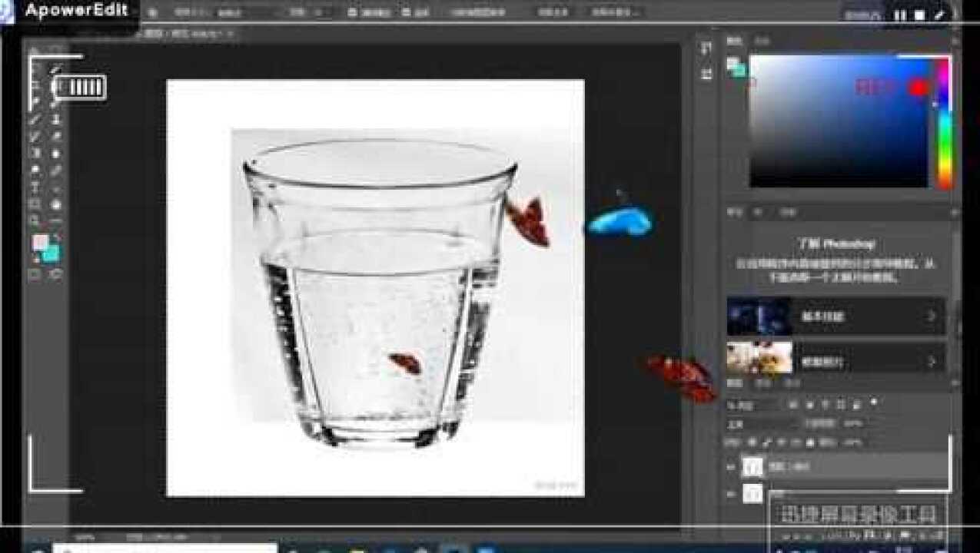Switch to the Color panel tab
The image size is (980, 553).
[x=735, y=40]
